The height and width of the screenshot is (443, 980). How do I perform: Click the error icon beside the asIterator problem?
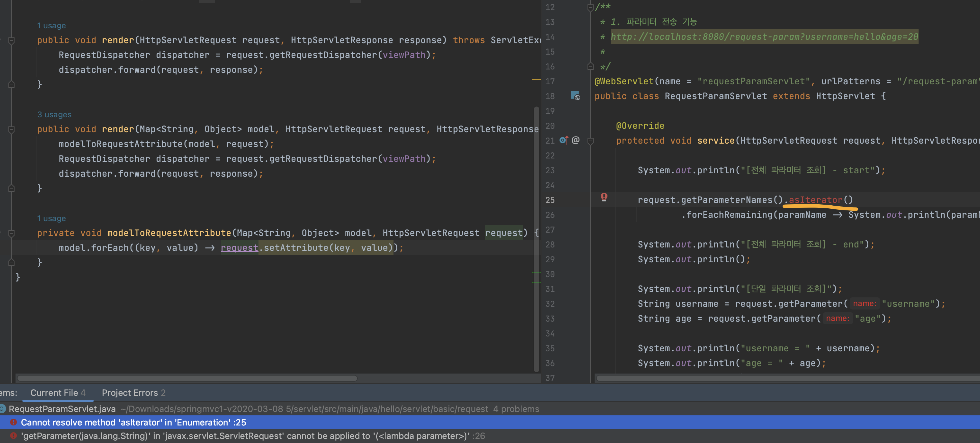tap(13, 422)
